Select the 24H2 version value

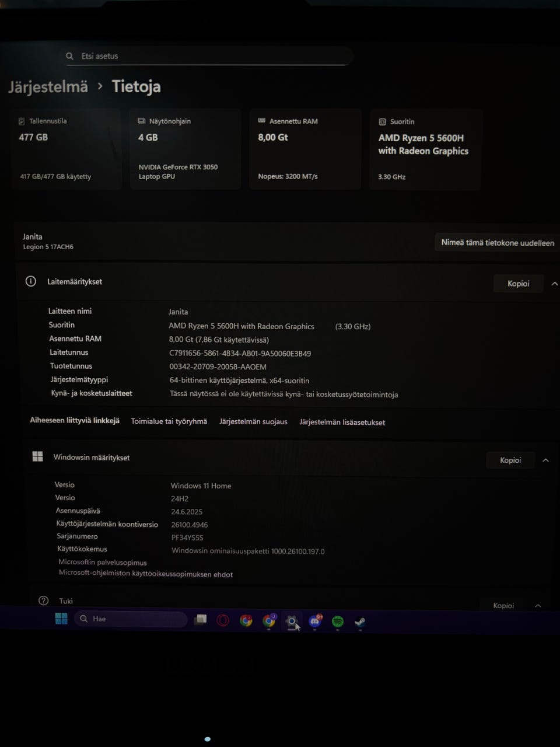[180, 499]
